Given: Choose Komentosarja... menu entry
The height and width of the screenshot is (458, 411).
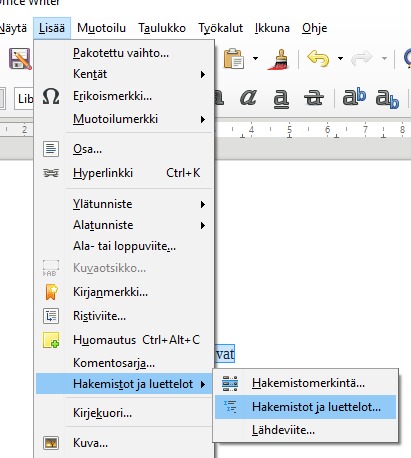Looking at the screenshot, I should point(124,363).
